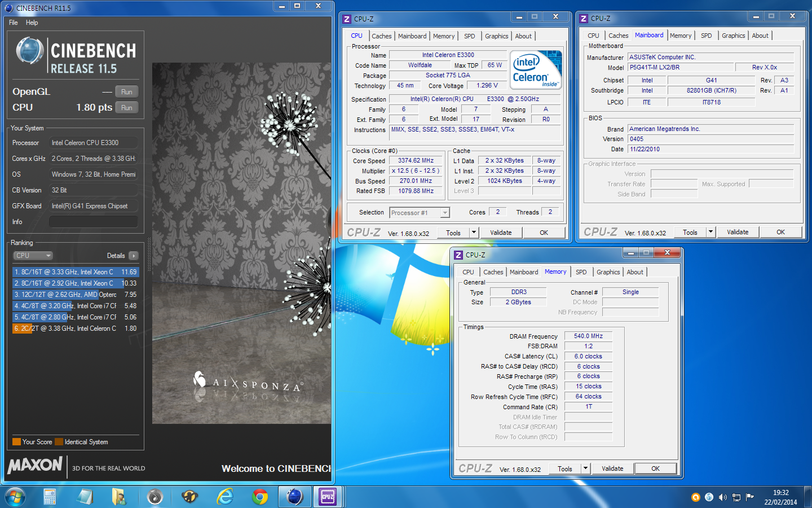
Task: Switch to Caches tab in first CPU-Z window
Action: 382,36
